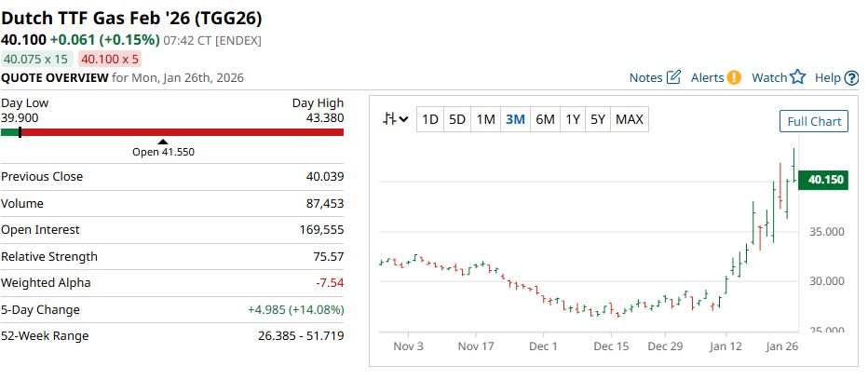Open the Full Chart button
868x380 pixels.
814,121
